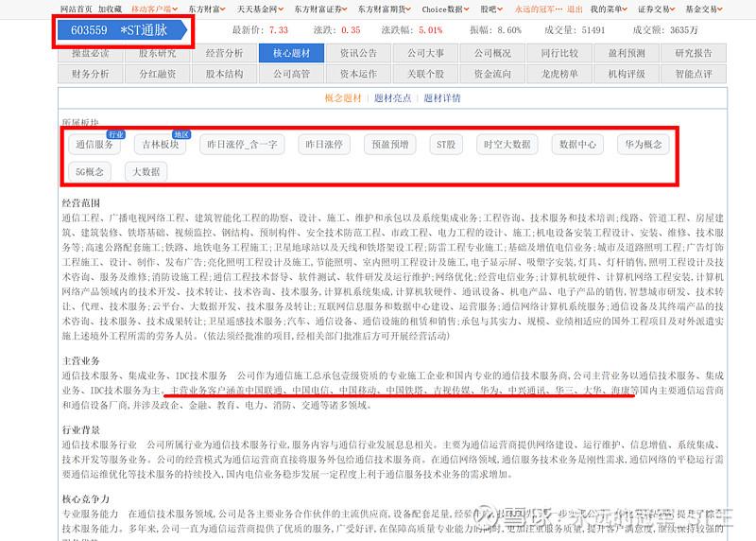Screen dimensions: 756x541
Task: Select the 关联个股 tab
Action: coord(425,74)
